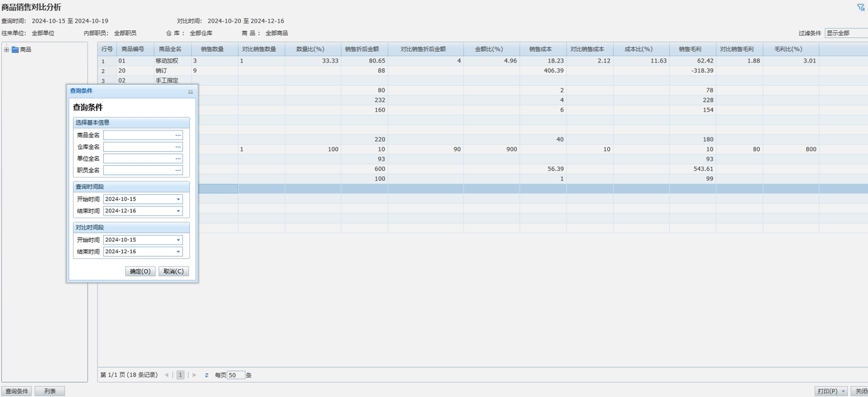Open the 过滤条件 dropdown showing 显示全部

coord(846,33)
